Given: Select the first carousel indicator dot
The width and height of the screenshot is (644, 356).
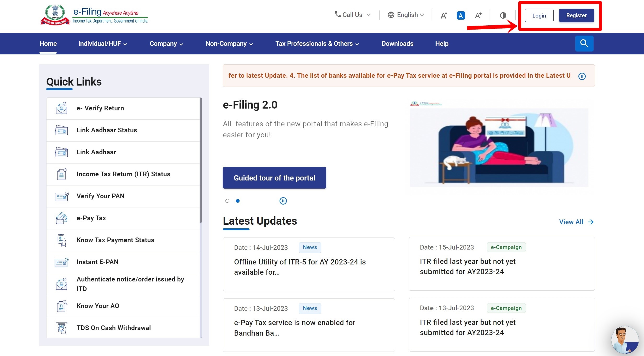Looking at the screenshot, I should (227, 201).
